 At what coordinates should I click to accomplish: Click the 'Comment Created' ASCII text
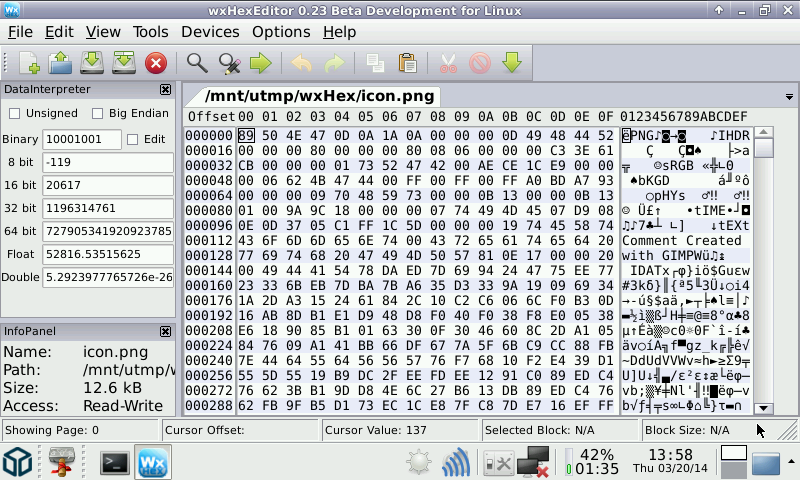[681, 241]
